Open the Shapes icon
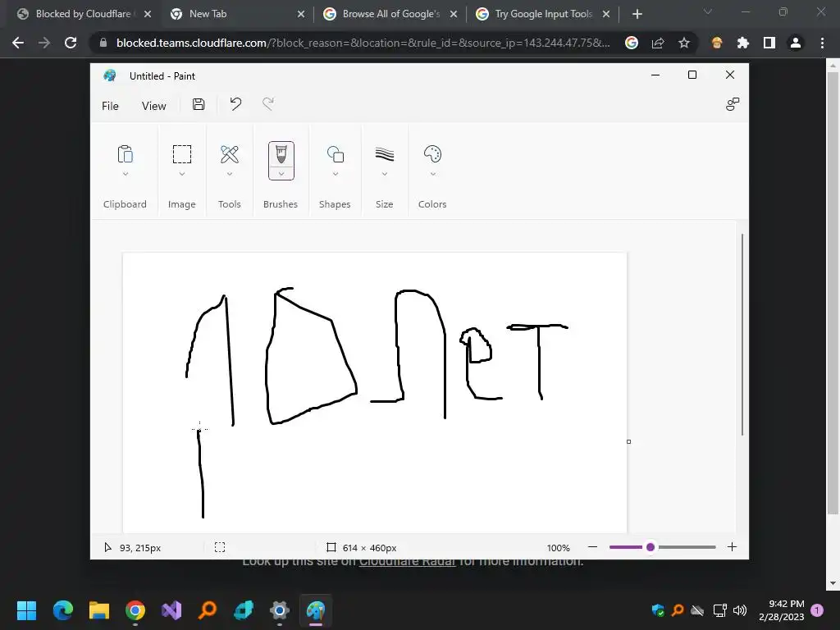The image size is (840, 630). coord(336,154)
